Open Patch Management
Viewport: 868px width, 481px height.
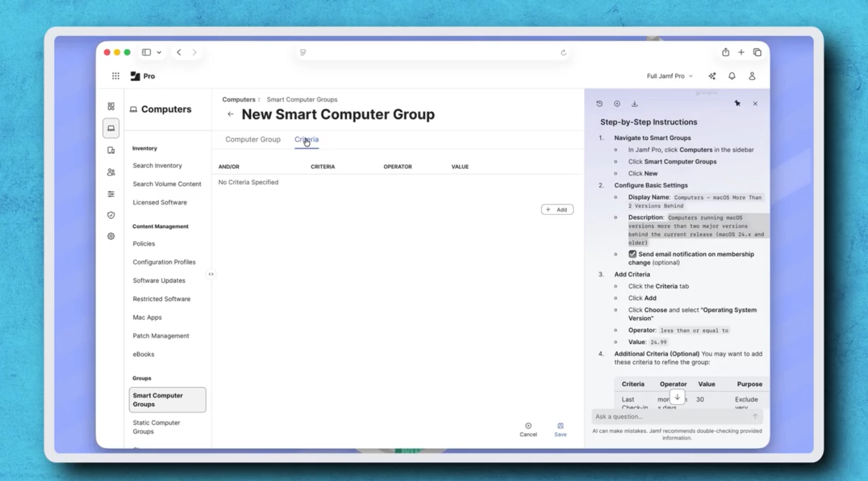(x=161, y=336)
